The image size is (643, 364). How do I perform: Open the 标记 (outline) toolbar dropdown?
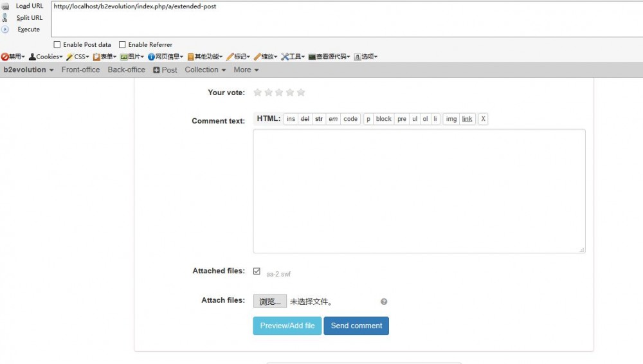tap(239, 57)
